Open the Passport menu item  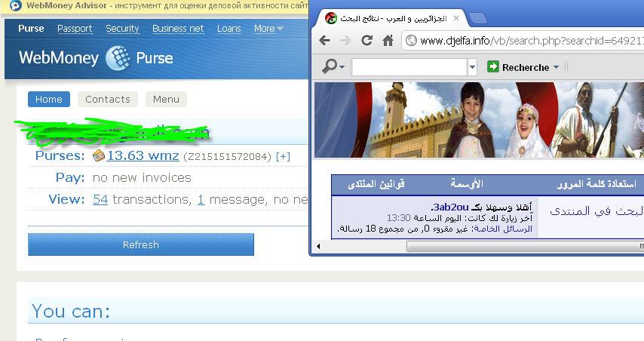75,29
